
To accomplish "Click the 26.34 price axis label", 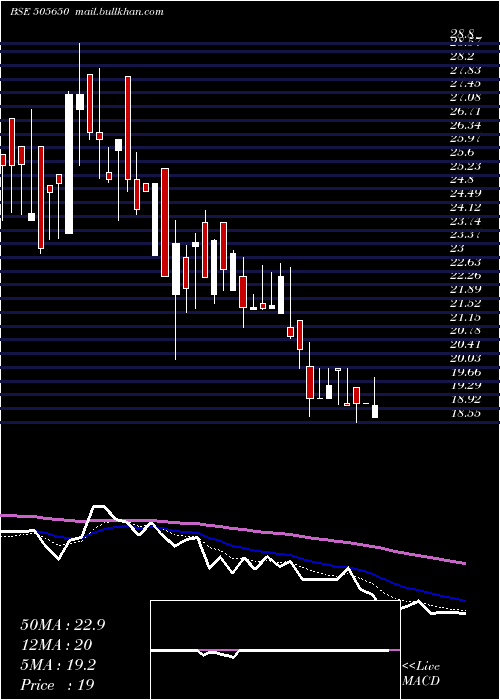I will [x=465, y=125].
